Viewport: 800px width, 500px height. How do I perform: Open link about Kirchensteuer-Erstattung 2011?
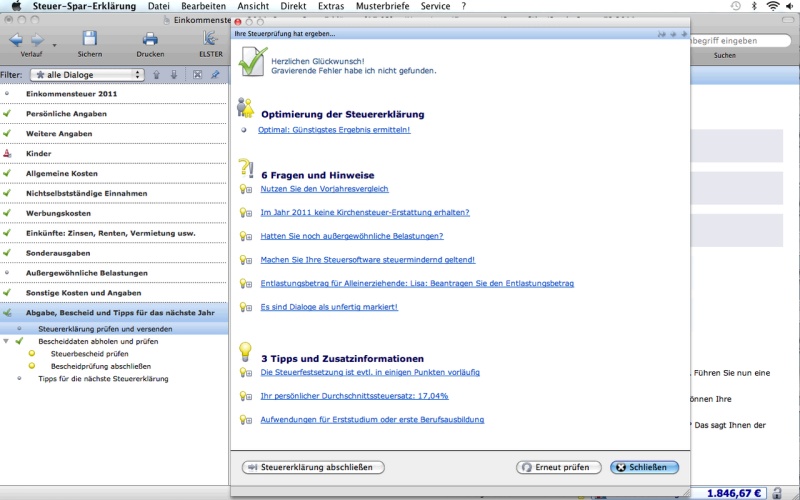coord(365,212)
